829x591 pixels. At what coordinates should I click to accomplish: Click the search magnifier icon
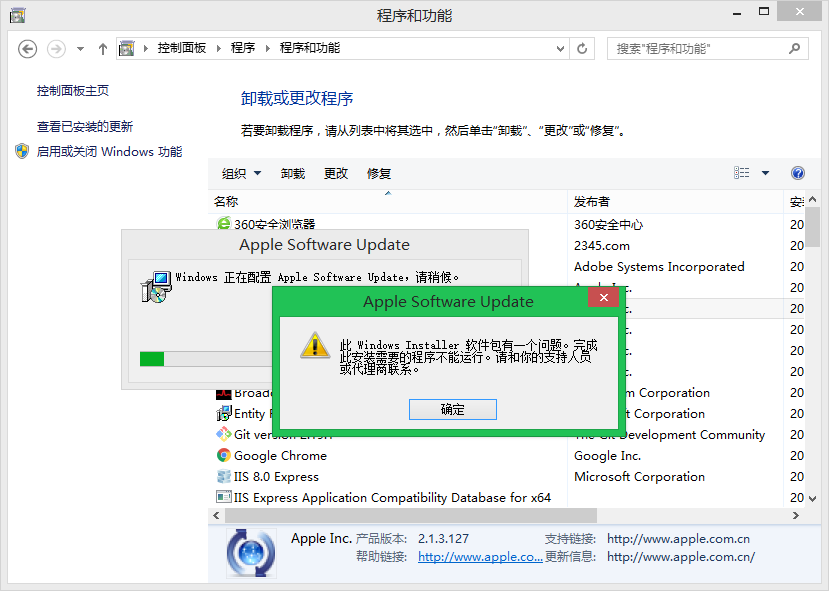pyautogui.click(x=794, y=49)
